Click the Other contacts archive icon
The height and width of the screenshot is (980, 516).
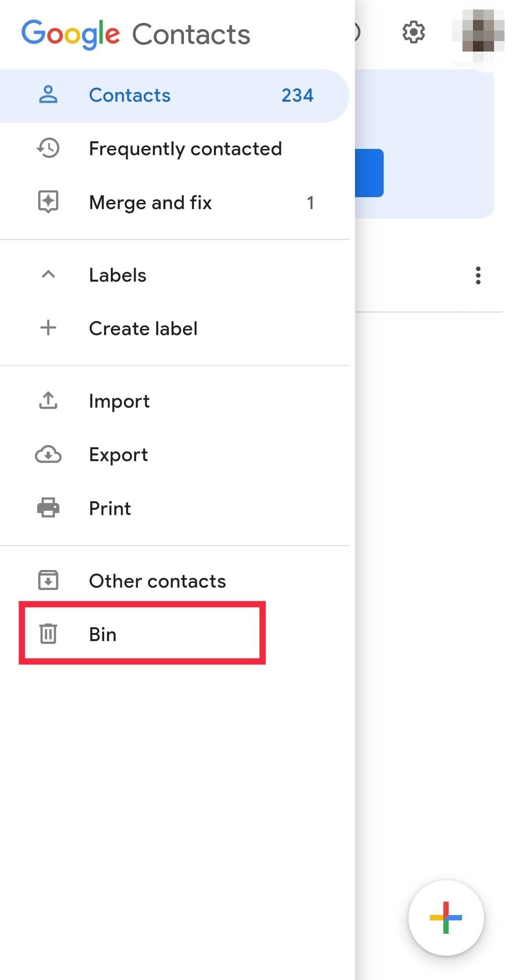tap(48, 580)
